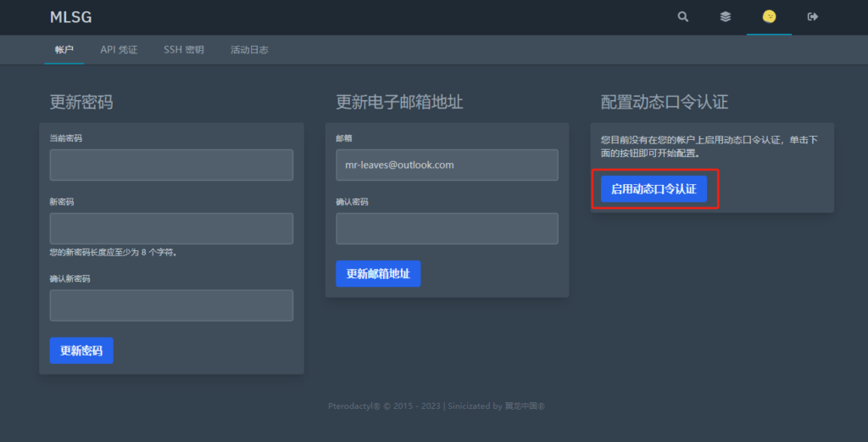Select the 帐户 tab
This screenshot has height=442, width=868.
click(x=64, y=50)
